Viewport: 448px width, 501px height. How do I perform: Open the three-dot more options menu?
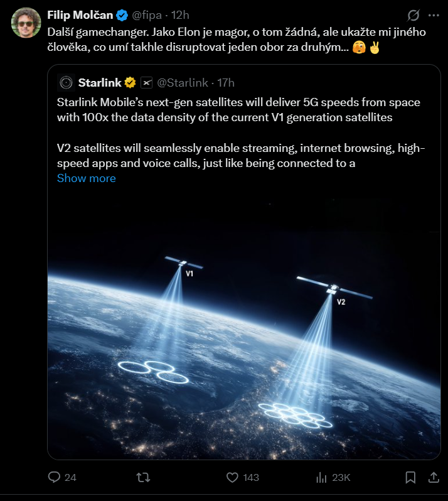tap(434, 15)
